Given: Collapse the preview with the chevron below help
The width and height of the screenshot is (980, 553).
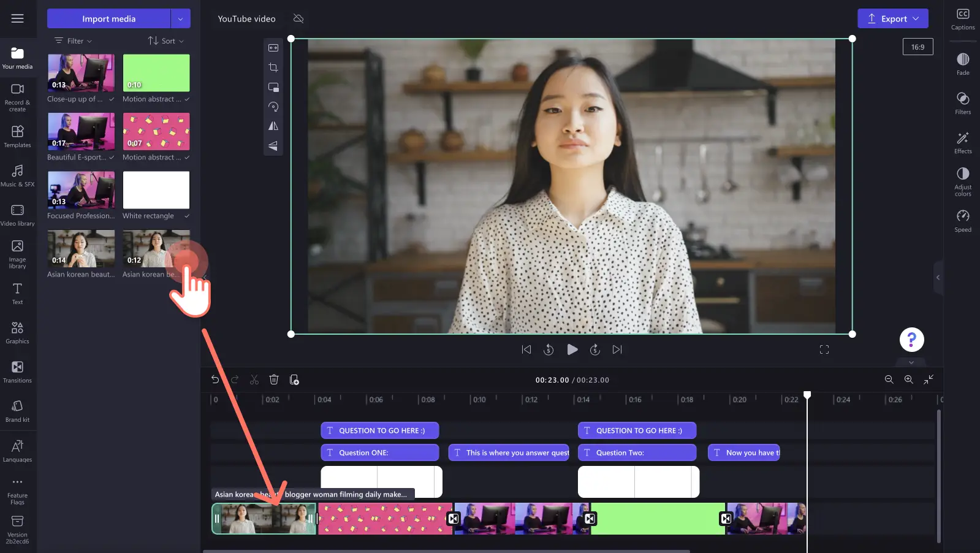Looking at the screenshot, I should [911, 362].
